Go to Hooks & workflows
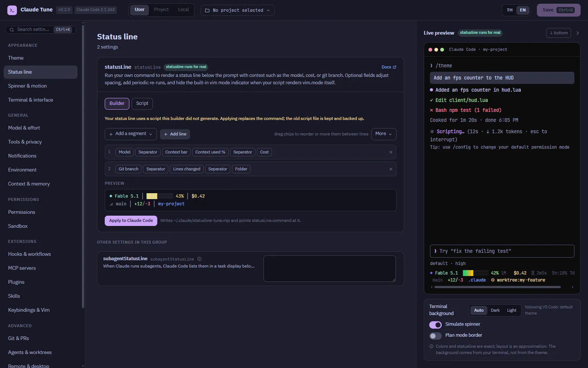The height and width of the screenshot is (368, 588). pyautogui.click(x=40, y=254)
